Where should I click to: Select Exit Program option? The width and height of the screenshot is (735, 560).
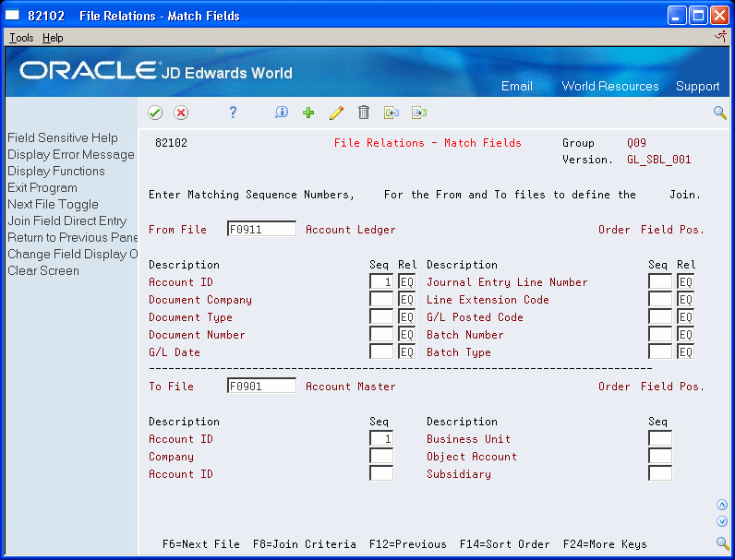pyautogui.click(x=42, y=188)
